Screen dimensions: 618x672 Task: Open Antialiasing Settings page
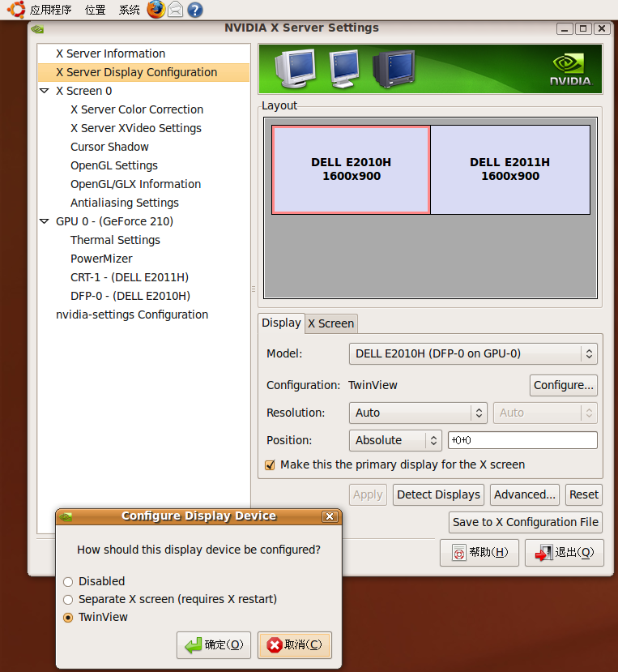click(x=125, y=203)
